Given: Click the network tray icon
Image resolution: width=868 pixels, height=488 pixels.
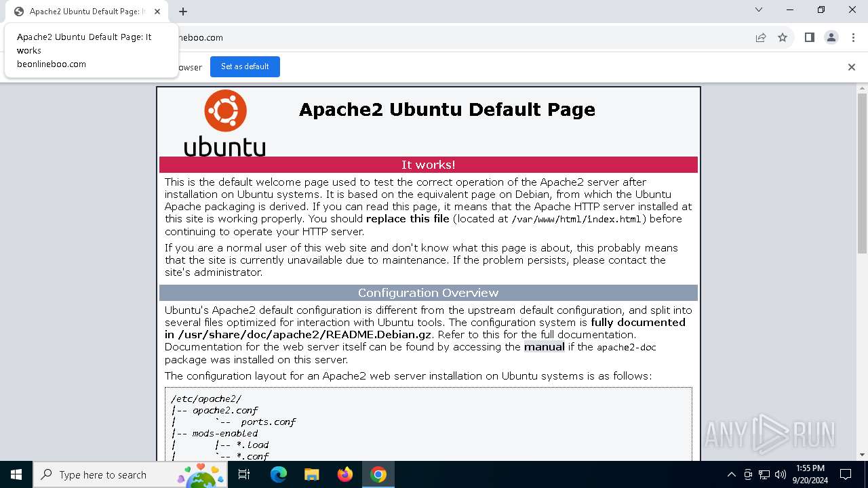Looking at the screenshot, I should coord(764,474).
